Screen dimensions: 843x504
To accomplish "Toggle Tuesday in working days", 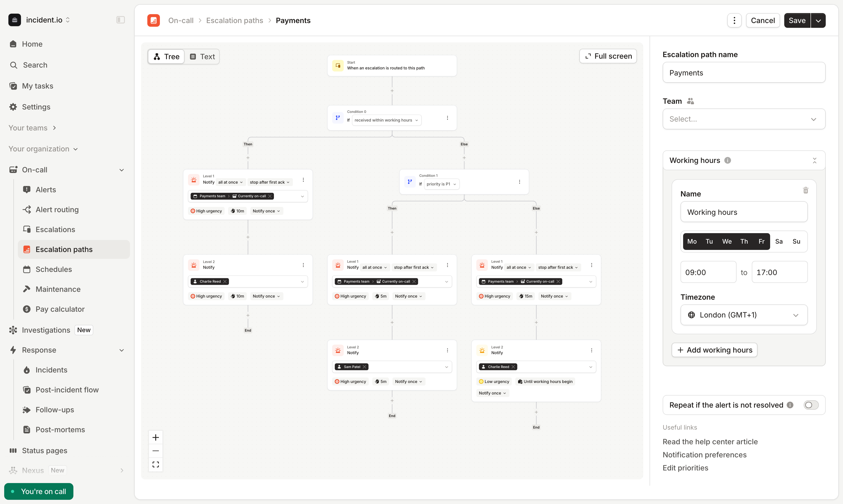I will click(709, 242).
